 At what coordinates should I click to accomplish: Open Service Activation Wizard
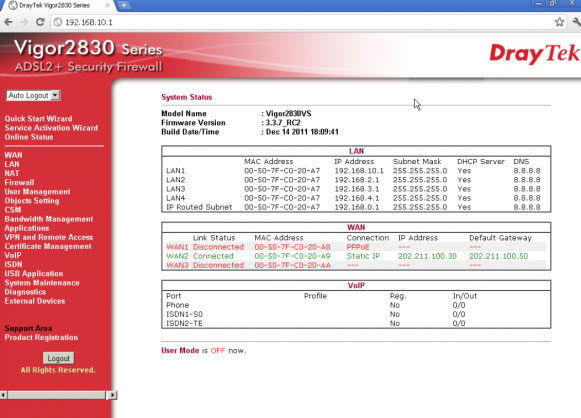pyautogui.click(x=51, y=128)
